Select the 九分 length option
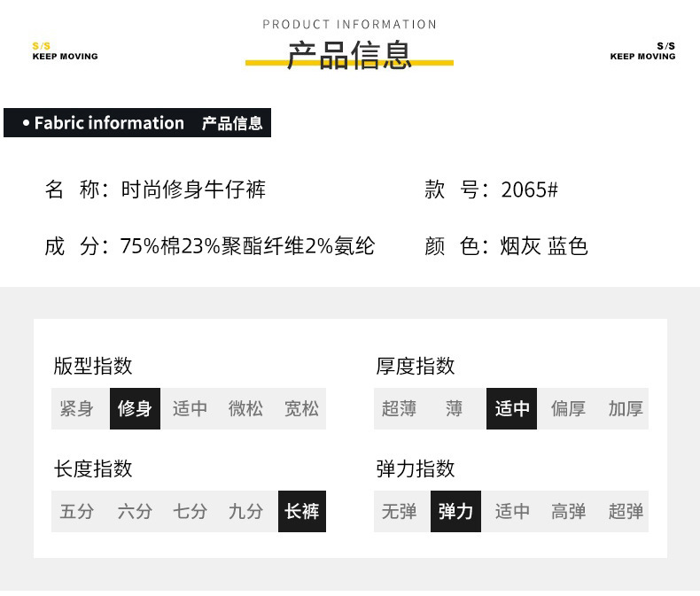 pos(245,511)
